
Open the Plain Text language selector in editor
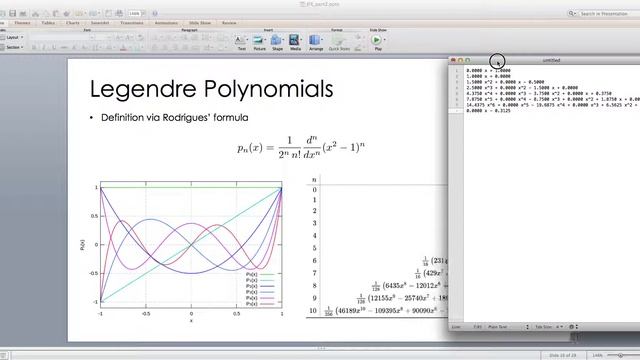pos(508,327)
